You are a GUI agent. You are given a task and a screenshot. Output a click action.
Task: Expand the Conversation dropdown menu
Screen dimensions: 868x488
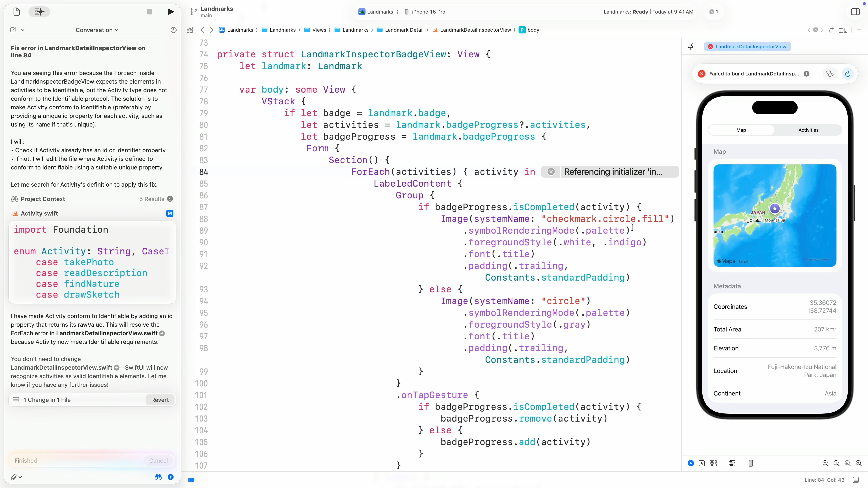97,30
